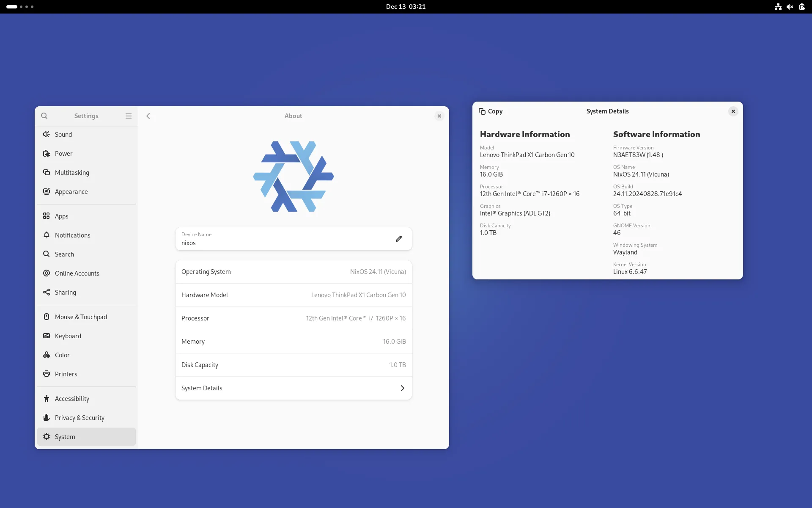Click the Sound speaker icon in sidebar
This screenshot has width=812, height=508.
[x=47, y=134]
